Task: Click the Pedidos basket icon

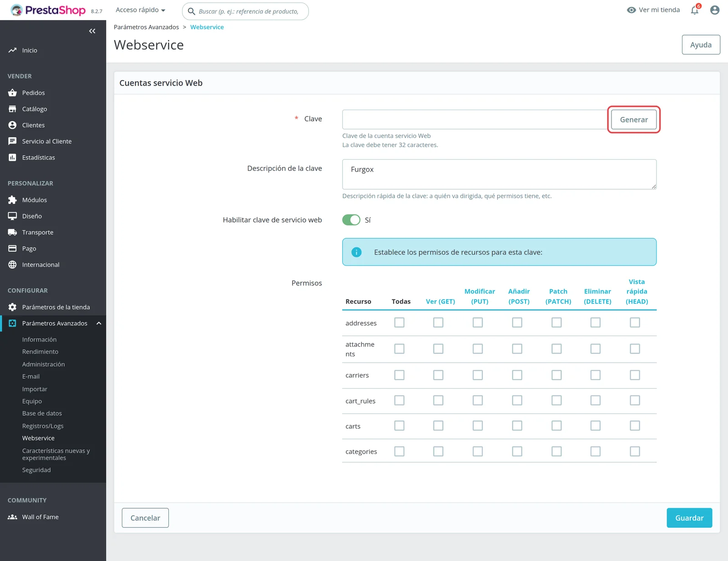Action: pyautogui.click(x=12, y=92)
